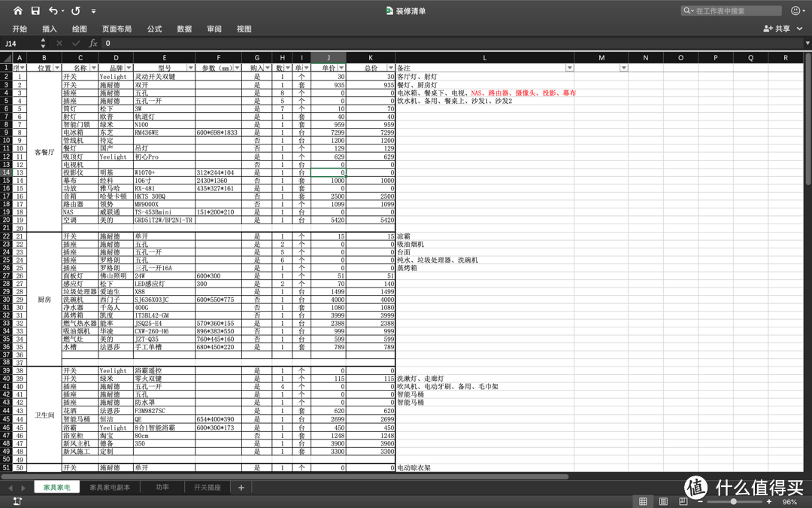Image resolution: width=812 pixels, height=508 pixels.
Task: Switch to the 功率 sheet tab
Action: tap(162, 487)
